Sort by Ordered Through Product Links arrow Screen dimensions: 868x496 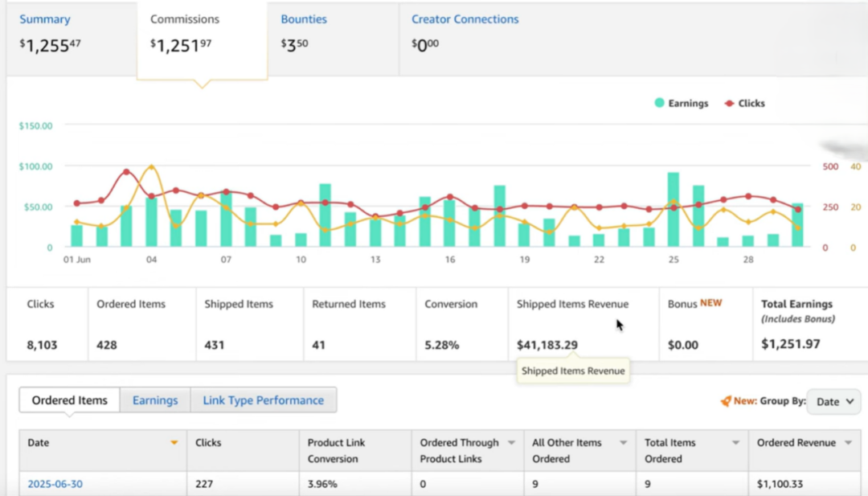coord(511,443)
